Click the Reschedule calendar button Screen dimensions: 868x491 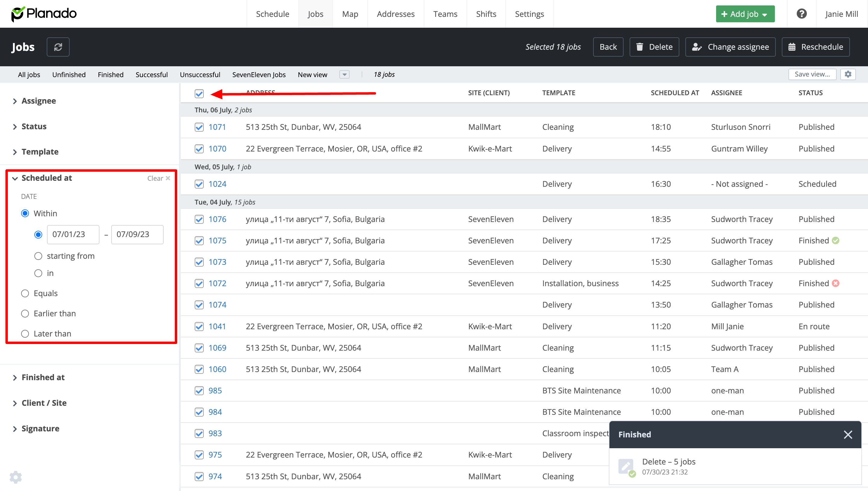pos(815,47)
